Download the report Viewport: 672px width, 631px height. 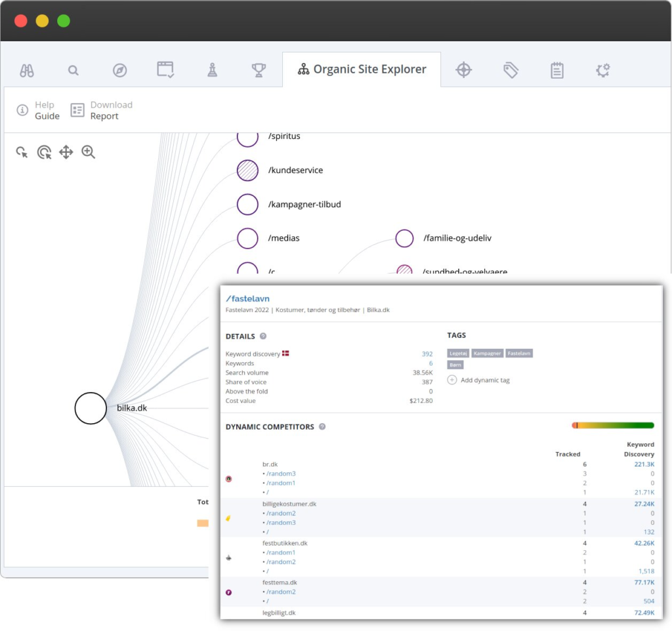point(102,110)
